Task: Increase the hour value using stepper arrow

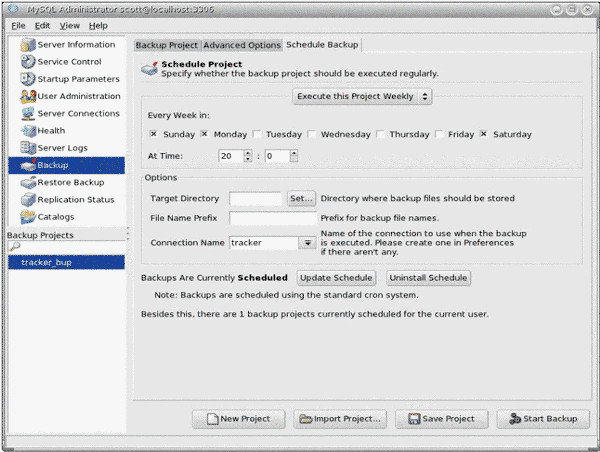Action: click(248, 153)
